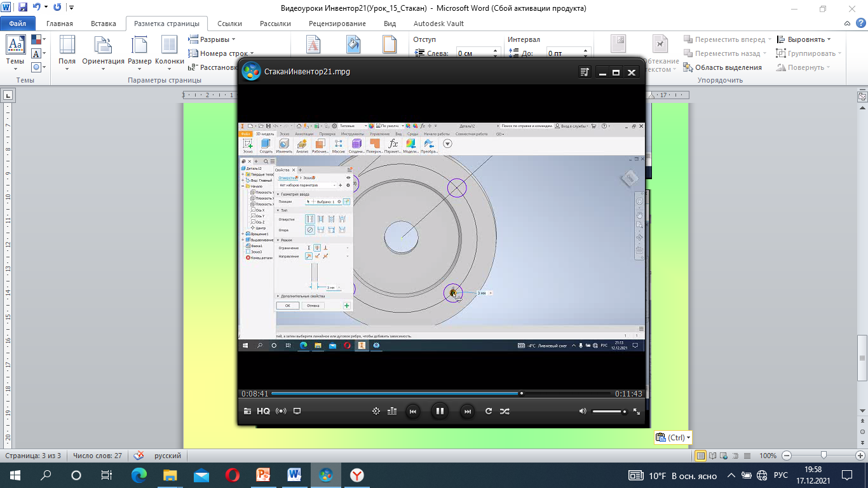Click the русский language indicator
Screen dimensions: 868x488
168,456
